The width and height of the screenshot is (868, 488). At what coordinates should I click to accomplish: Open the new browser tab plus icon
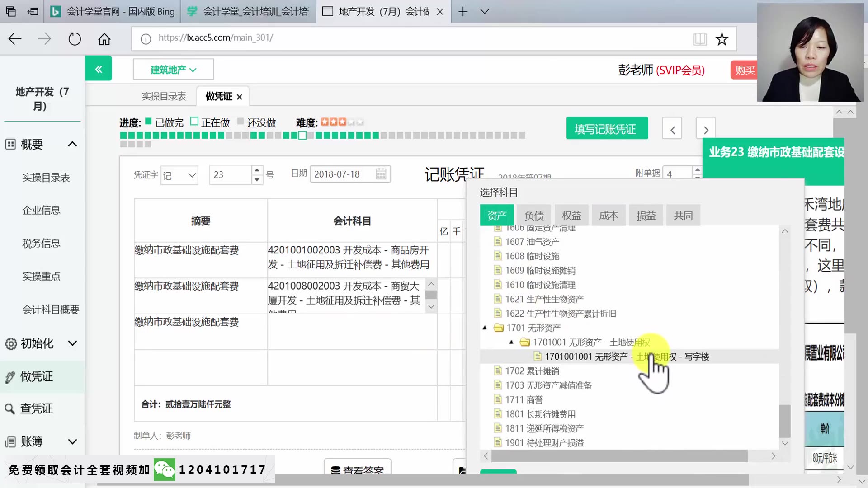(x=463, y=12)
